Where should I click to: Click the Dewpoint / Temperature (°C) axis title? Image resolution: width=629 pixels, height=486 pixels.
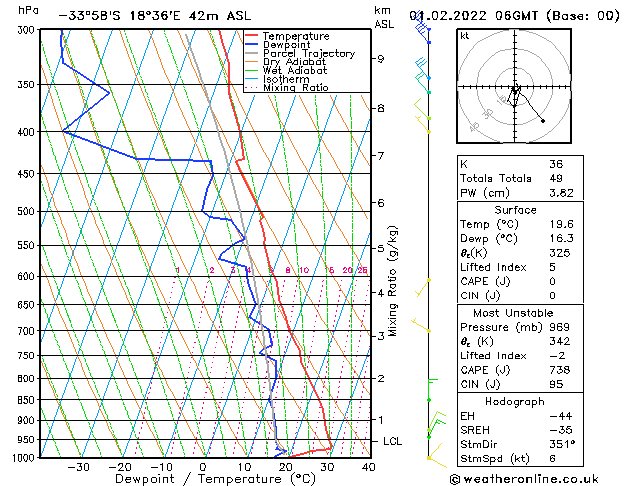pyautogui.click(x=215, y=479)
